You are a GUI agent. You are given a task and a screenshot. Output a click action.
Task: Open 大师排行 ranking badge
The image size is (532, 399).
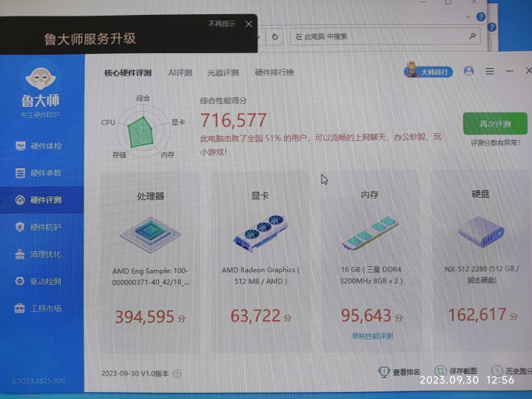tap(428, 71)
